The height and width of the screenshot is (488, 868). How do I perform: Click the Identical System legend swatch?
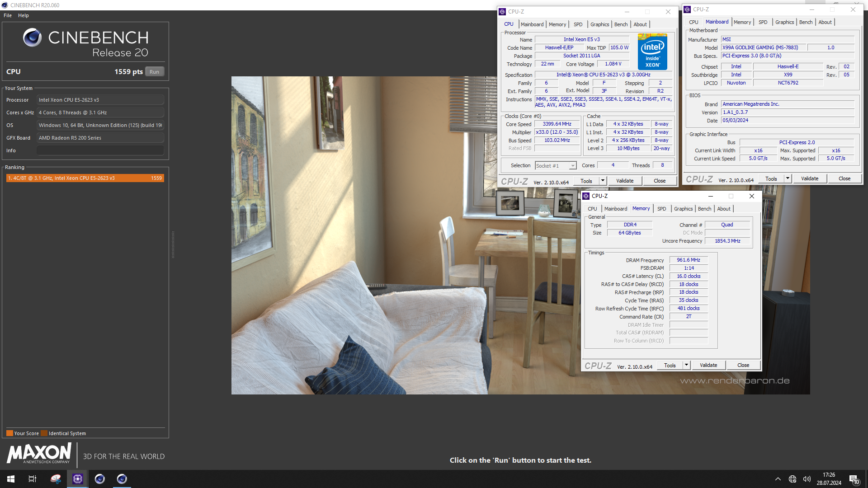pyautogui.click(x=44, y=433)
